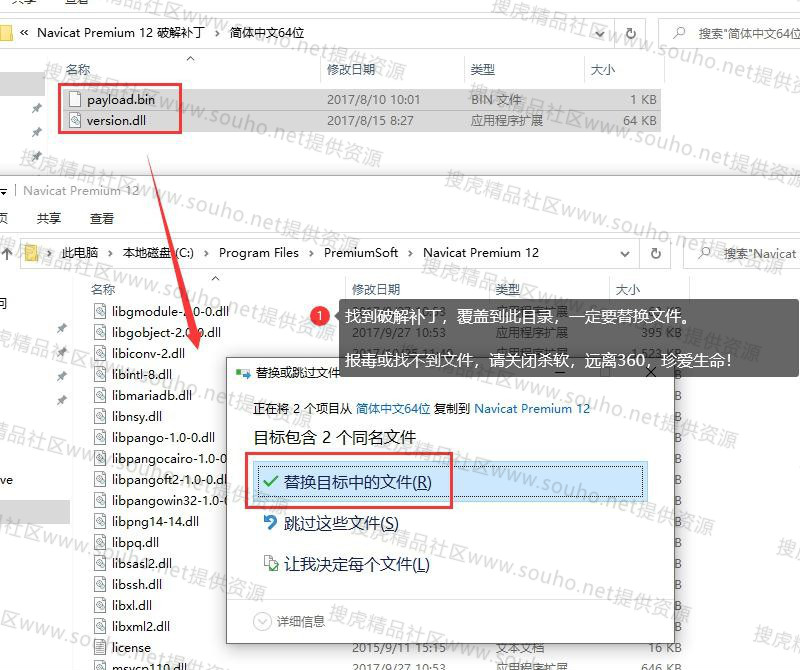Click 简体中文64位 breadcrumb in top window
The width and height of the screenshot is (800, 670).
(x=267, y=33)
